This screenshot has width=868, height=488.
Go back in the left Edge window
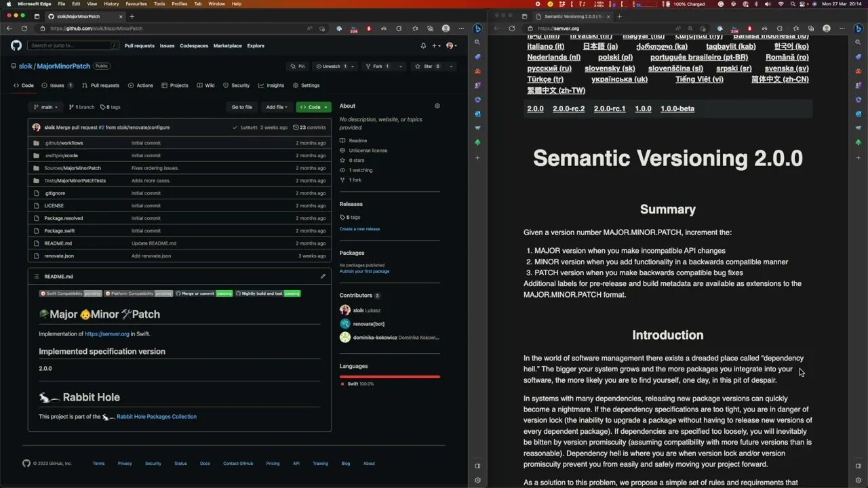[9, 28]
